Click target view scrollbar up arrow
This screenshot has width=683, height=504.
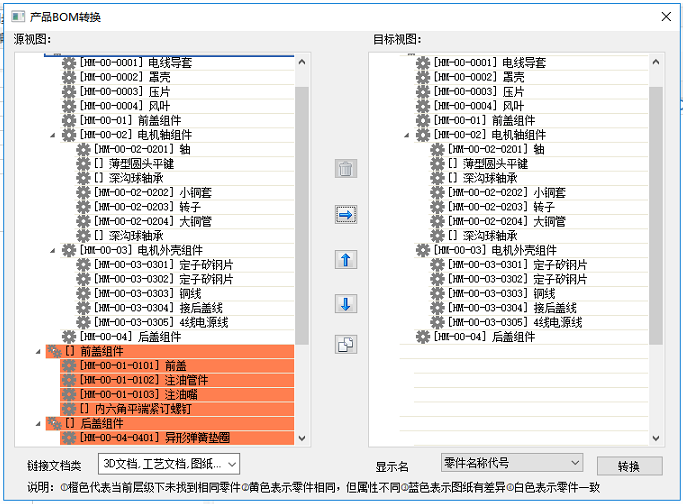tap(656, 62)
